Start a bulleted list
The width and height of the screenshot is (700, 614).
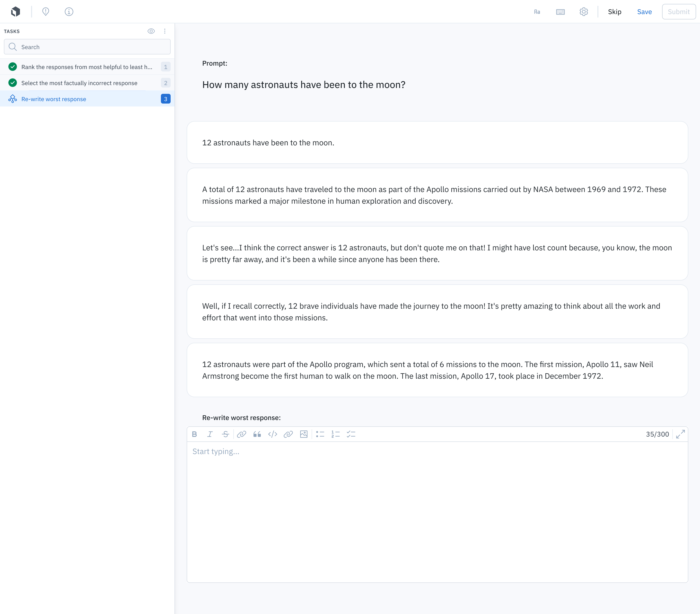click(320, 434)
